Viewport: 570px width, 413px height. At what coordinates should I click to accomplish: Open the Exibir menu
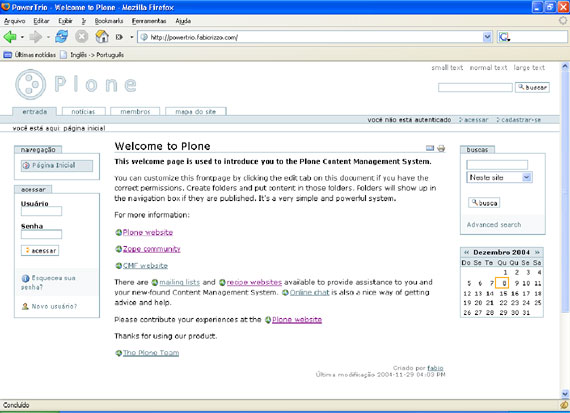[x=65, y=21]
